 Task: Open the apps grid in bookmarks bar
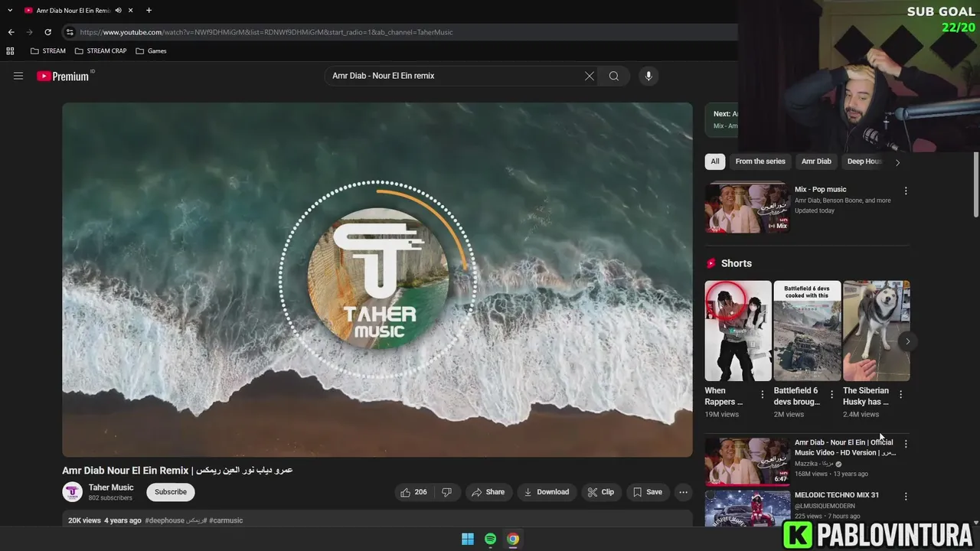[x=10, y=51]
